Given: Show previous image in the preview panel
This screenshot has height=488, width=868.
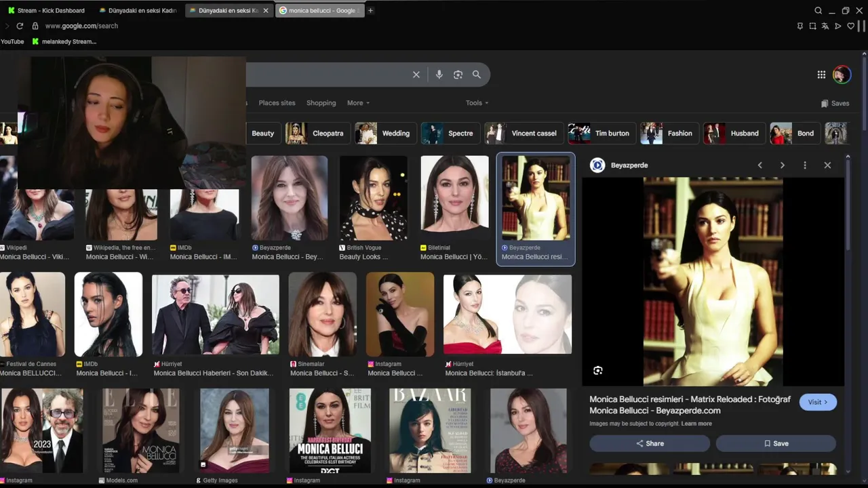Looking at the screenshot, I should [759, 165].
